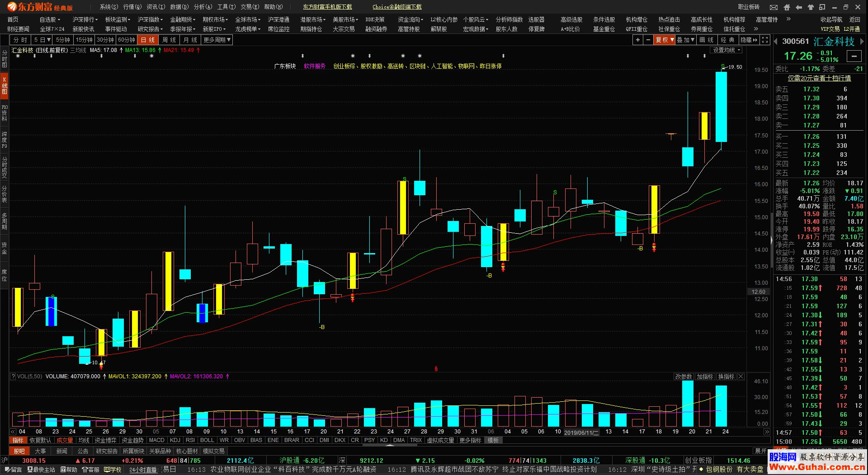Select the 月线 monthly period

[190, 40]
